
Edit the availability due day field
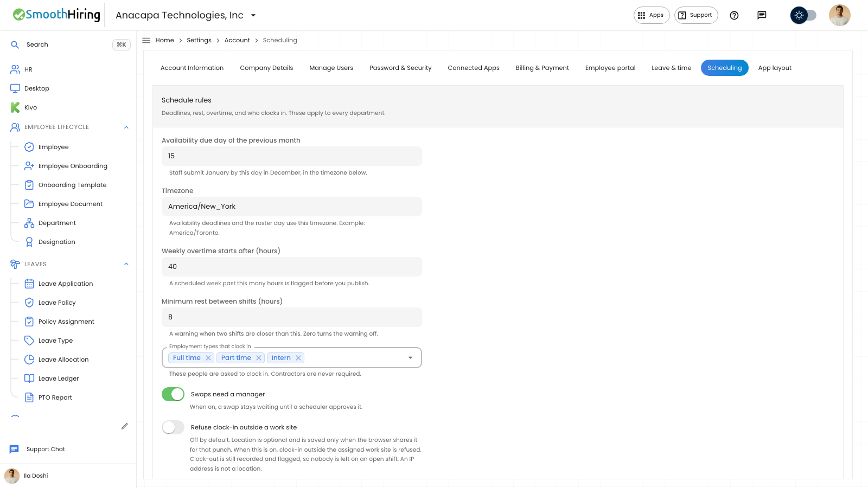292,156
